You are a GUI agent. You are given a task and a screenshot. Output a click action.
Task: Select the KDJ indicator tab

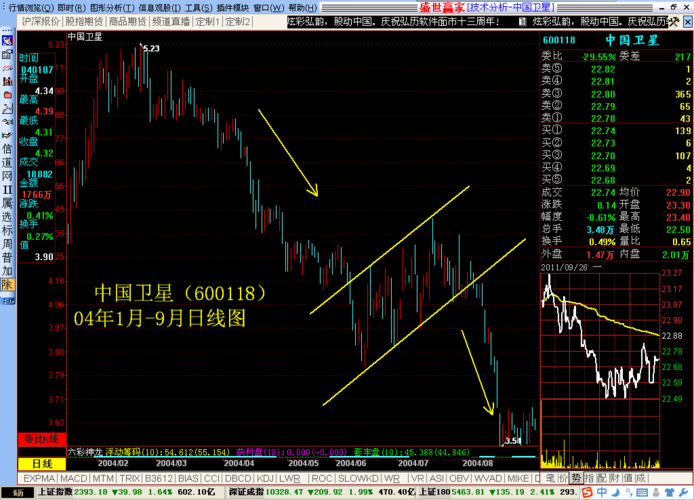(265, 479)
